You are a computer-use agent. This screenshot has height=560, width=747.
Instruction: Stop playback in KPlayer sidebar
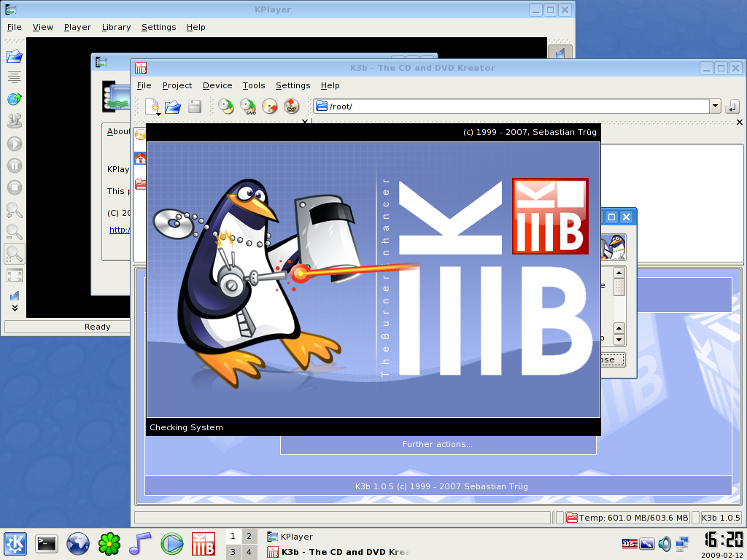pyautogui.click(x=15, y=187)
